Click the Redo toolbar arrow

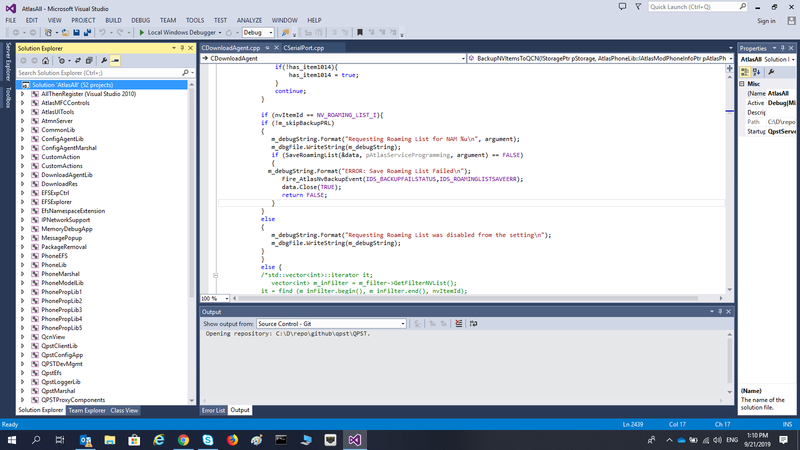[x=120, y=33]
